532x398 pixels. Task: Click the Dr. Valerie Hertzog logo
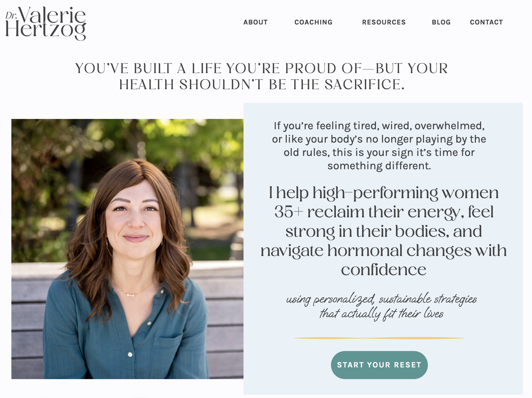coord(46,23)
